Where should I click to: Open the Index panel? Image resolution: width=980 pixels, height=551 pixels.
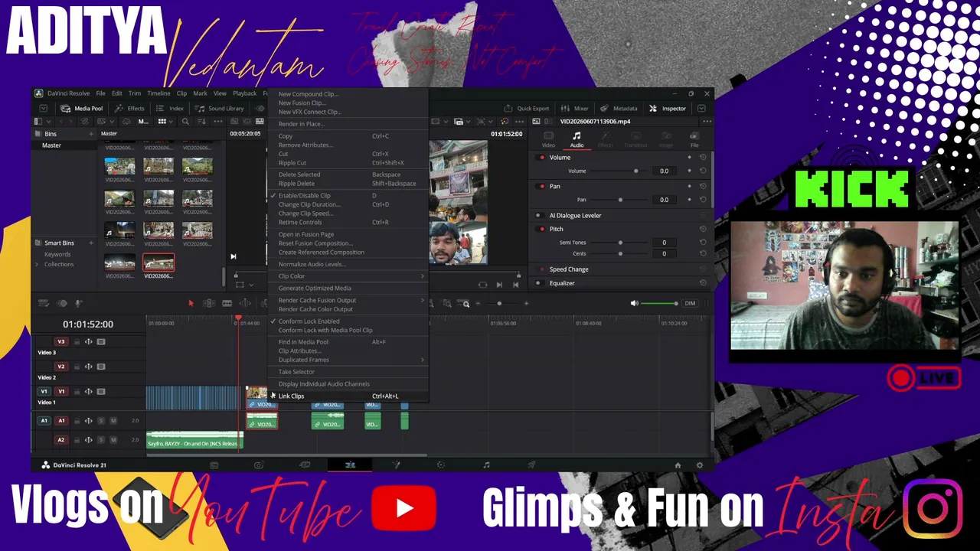(x=171, y=109)
